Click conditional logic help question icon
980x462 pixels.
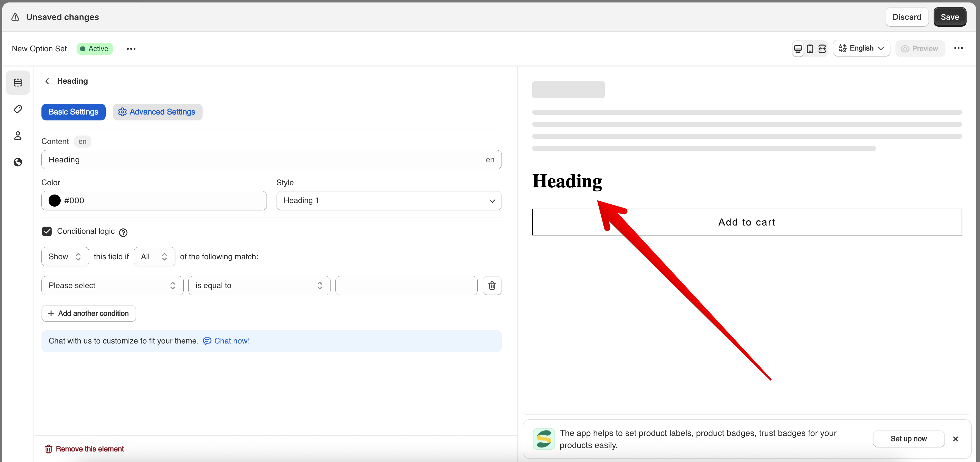pos(123,232)
